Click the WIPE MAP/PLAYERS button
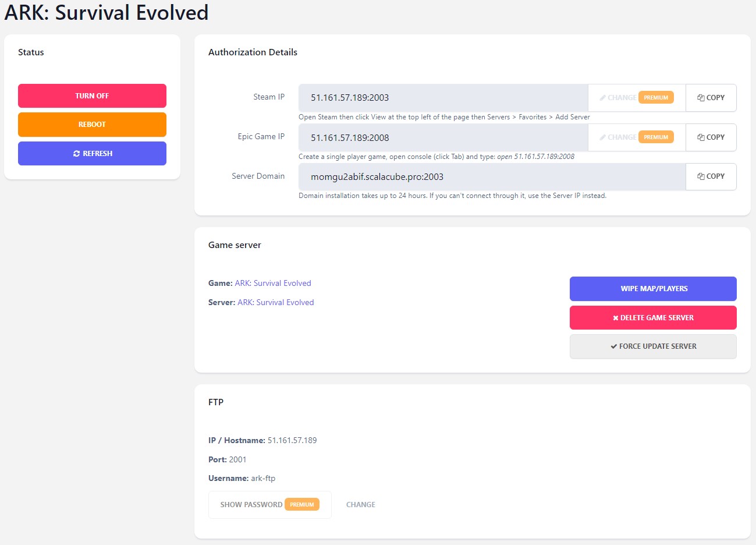The image size is (756, 545). [x=653, y=289]
